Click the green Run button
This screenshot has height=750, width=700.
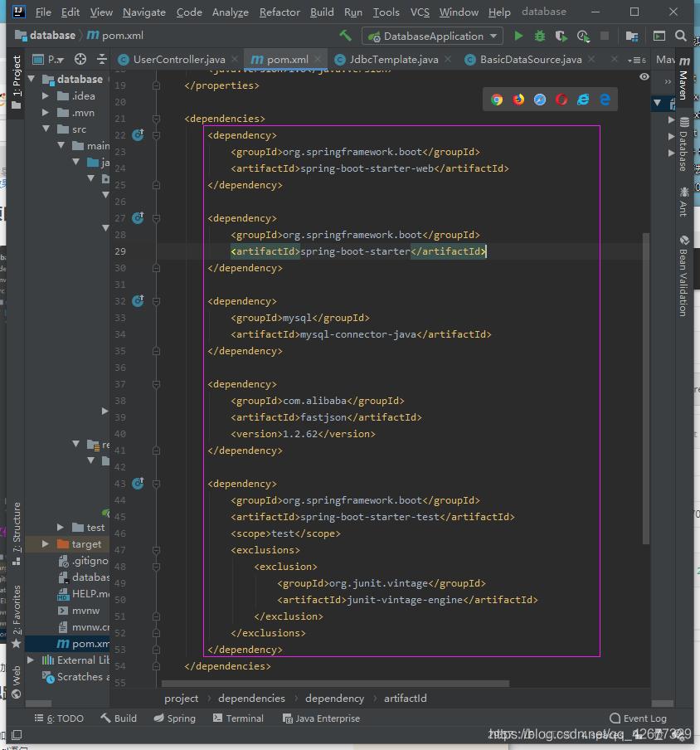coord(518,36)
